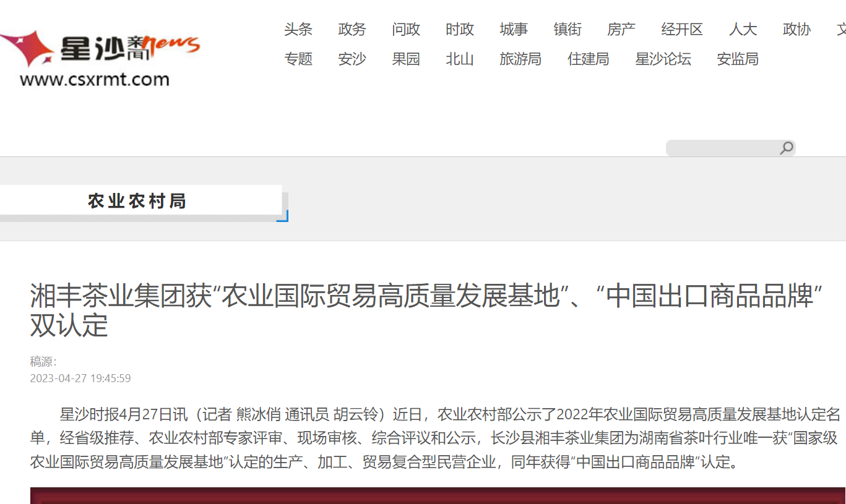The width and height of the screenshot is (846, 504).
Task: Go to the 时政 section
Action: 459,29
